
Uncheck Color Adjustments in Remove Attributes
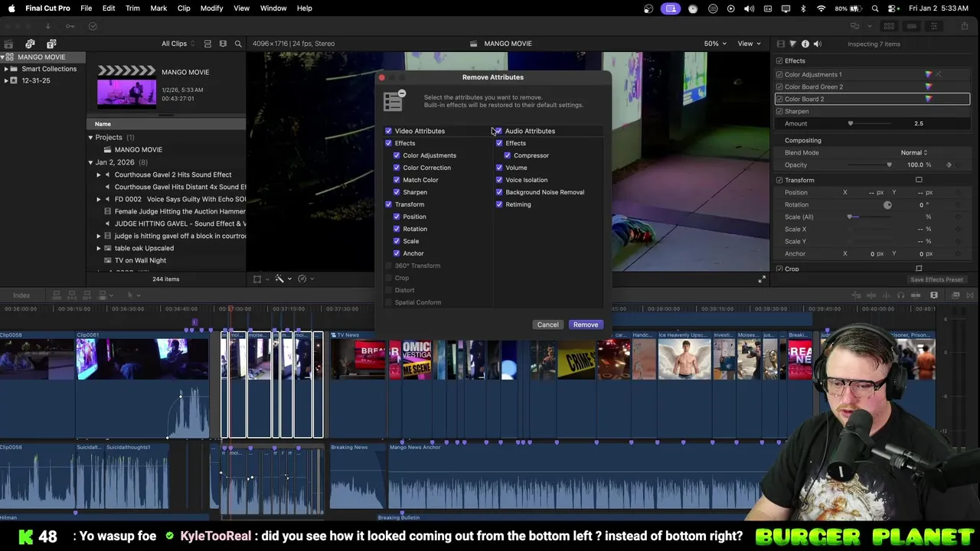397,155
